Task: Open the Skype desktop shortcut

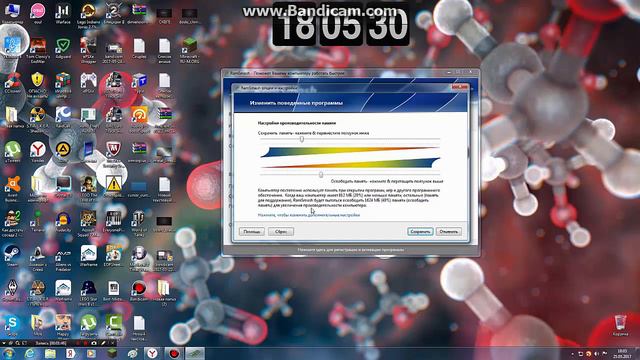Action: click(x=12, y=325)
